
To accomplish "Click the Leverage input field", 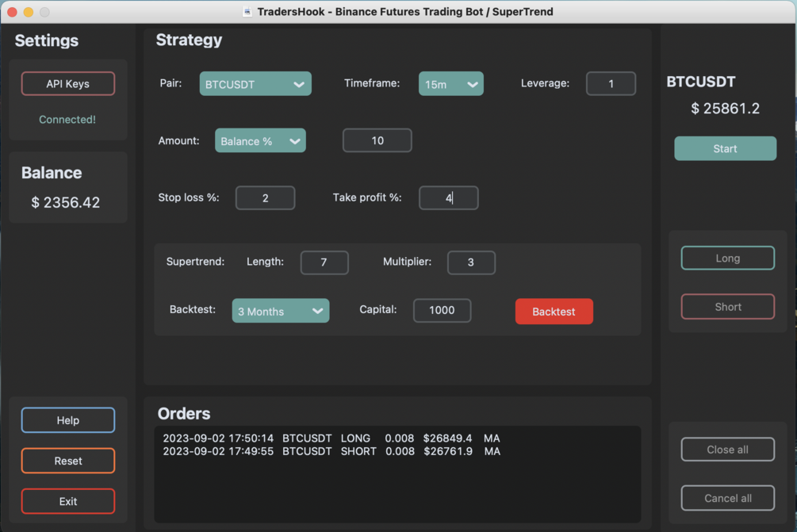I will 611,84.
